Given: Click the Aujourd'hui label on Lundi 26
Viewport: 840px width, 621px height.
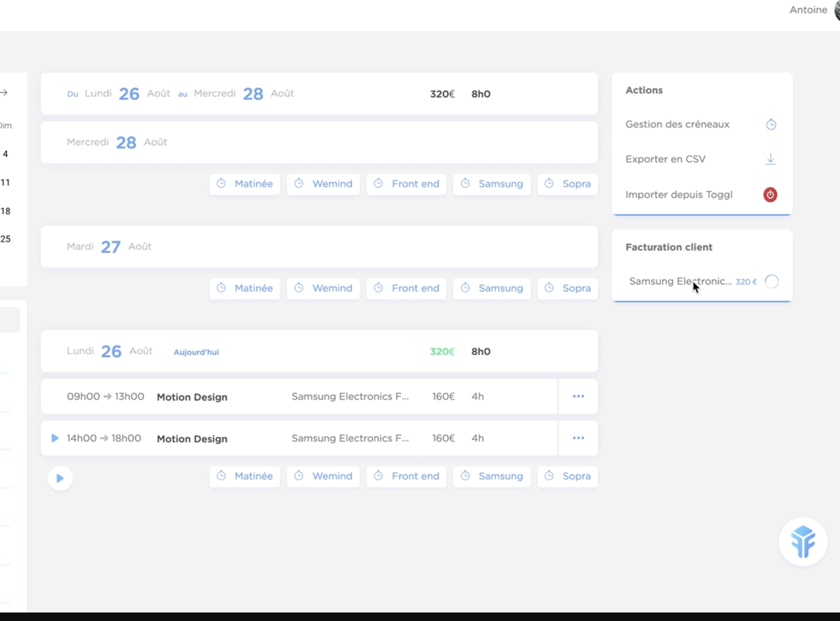Looking at the screenshot, I should pyautogui.click(x=196, y=352).
